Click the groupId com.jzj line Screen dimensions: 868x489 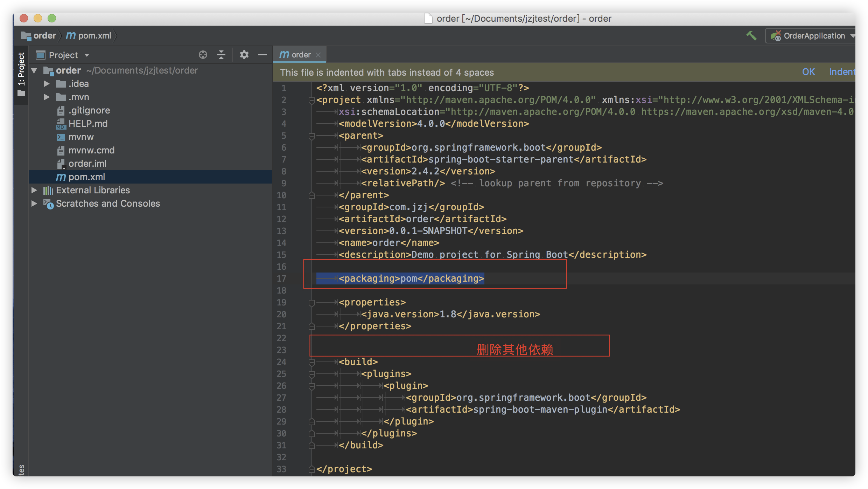[411, 207]
